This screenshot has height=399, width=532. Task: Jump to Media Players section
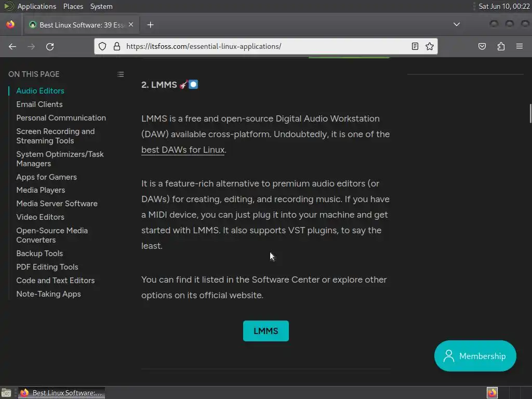click(41, 190)
